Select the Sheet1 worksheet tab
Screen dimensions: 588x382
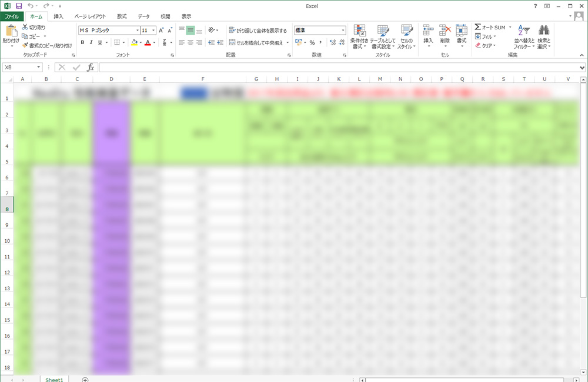[54, 379]
